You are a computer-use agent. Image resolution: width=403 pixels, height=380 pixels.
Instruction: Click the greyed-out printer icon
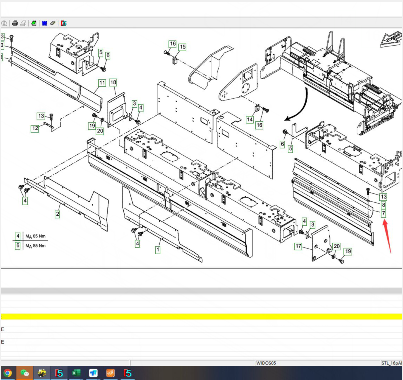[23, 23]
